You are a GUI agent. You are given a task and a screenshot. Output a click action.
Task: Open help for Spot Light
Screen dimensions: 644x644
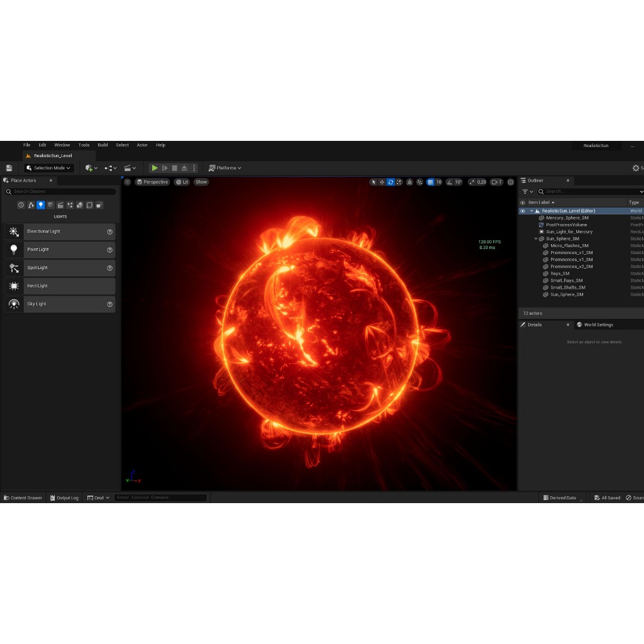point(109,268)
